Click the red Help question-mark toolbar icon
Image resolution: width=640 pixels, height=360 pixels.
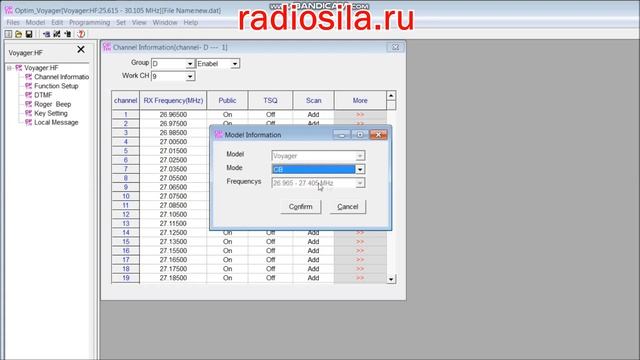pyautogui.click(x=81, y=34)
